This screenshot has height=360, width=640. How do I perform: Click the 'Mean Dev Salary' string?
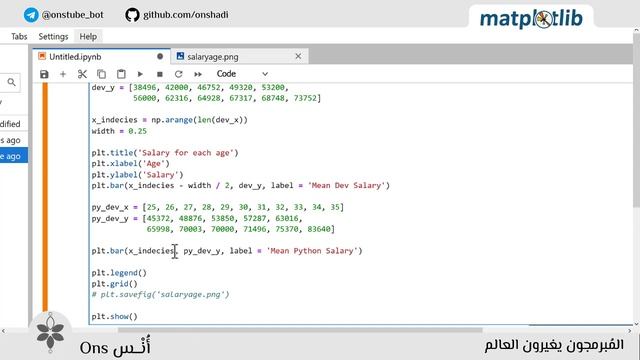pos(347,185)
